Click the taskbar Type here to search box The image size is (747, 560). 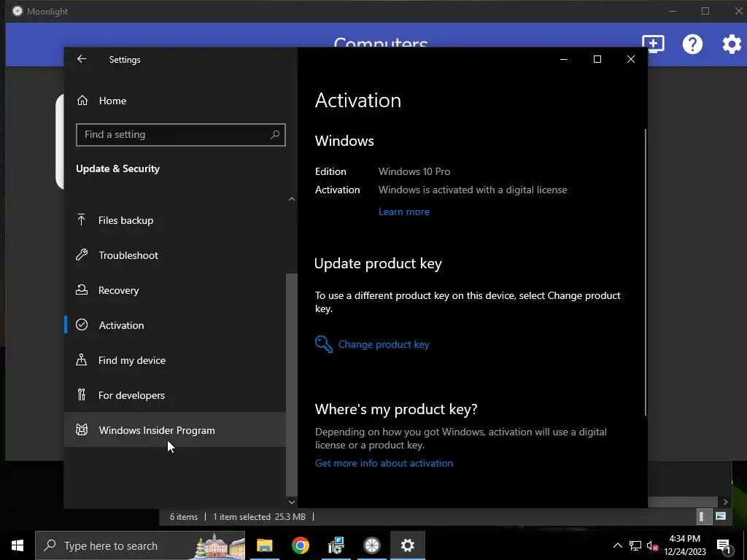[141, 545]
